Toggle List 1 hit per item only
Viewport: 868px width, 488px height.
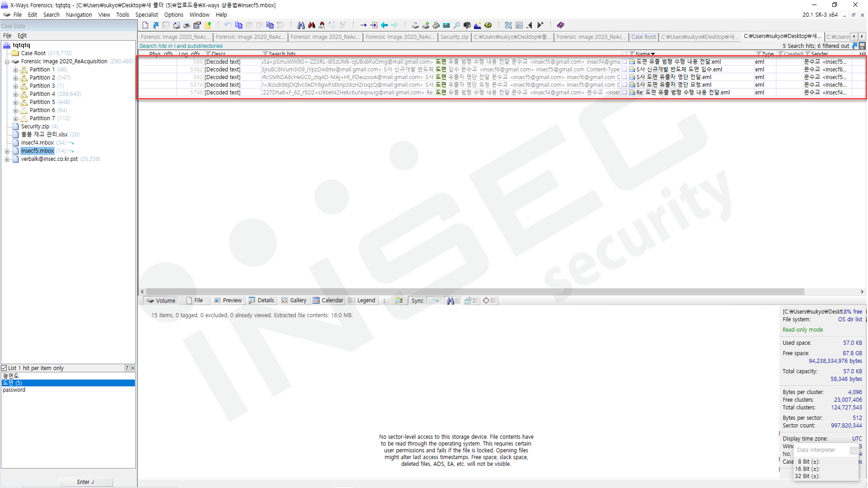click(4, 368)
